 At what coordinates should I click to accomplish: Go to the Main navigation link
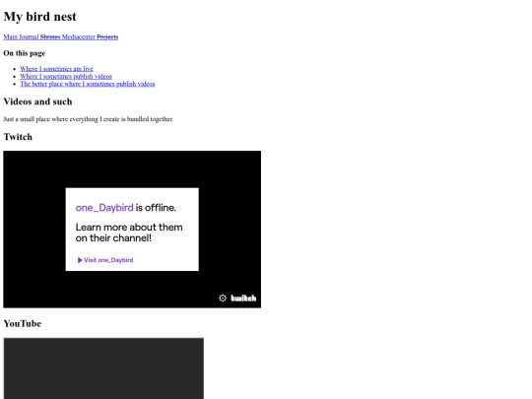pyautogui.click(x=10, y=37)
